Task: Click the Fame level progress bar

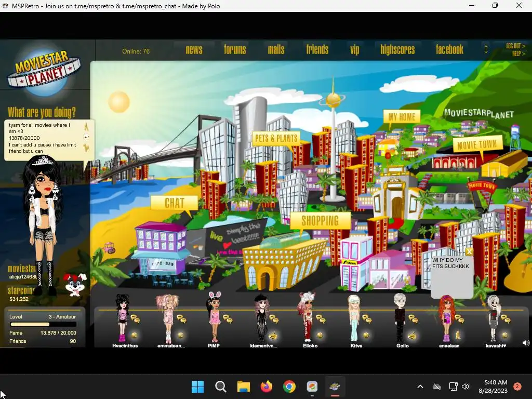Action: (44, 324)
